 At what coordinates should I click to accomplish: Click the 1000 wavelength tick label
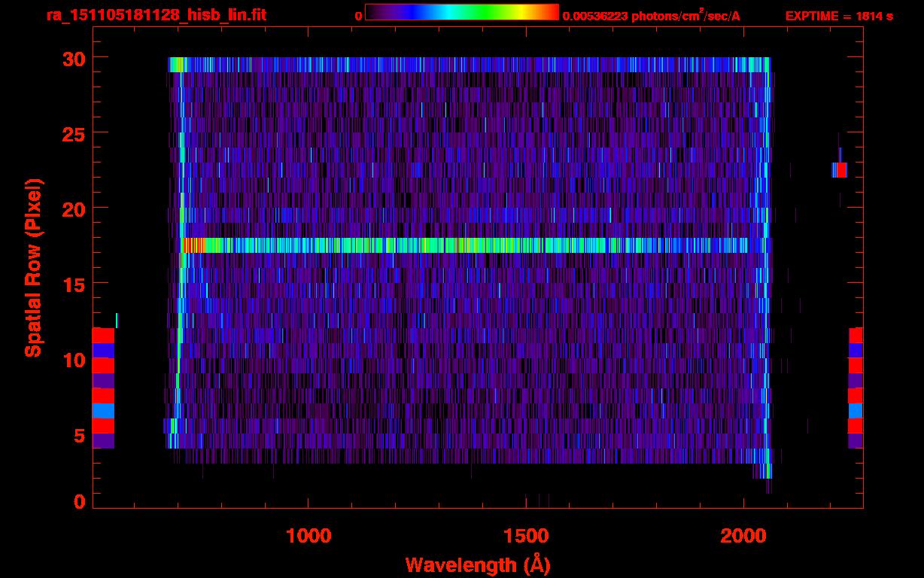[309, 536]
